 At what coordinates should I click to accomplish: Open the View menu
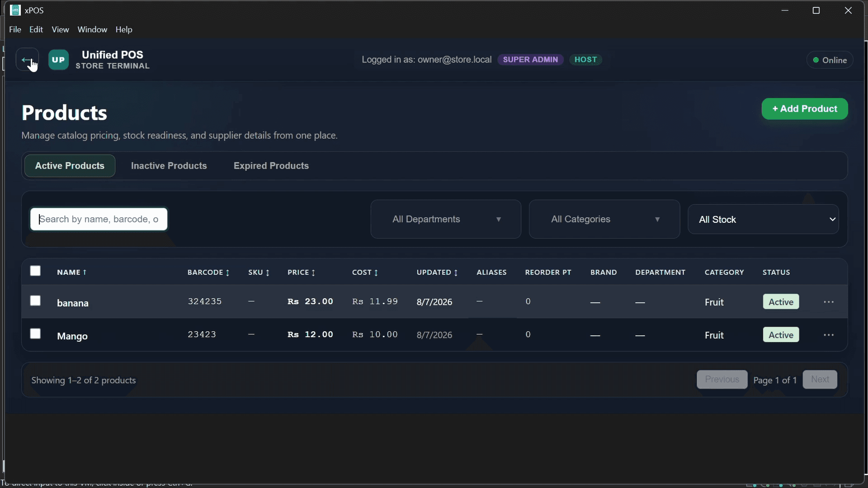click(x=60, y=29)
